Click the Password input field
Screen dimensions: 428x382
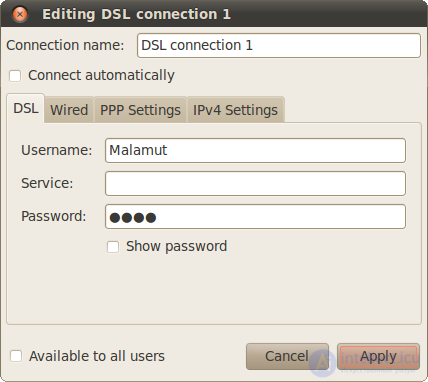pos(255,217)
